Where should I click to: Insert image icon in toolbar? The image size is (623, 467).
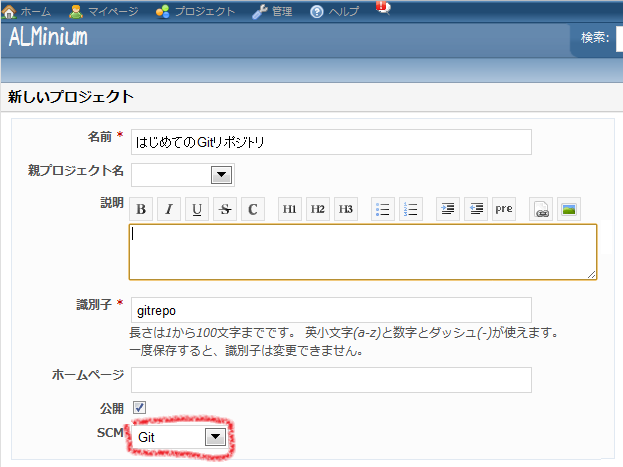tap(569, 209)
